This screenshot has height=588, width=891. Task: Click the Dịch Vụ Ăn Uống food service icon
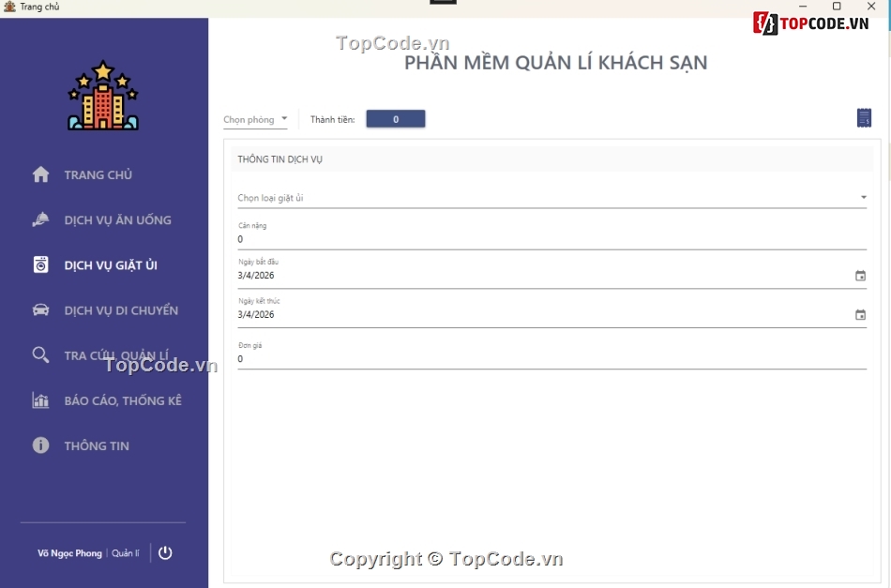(x=39, y=219)
